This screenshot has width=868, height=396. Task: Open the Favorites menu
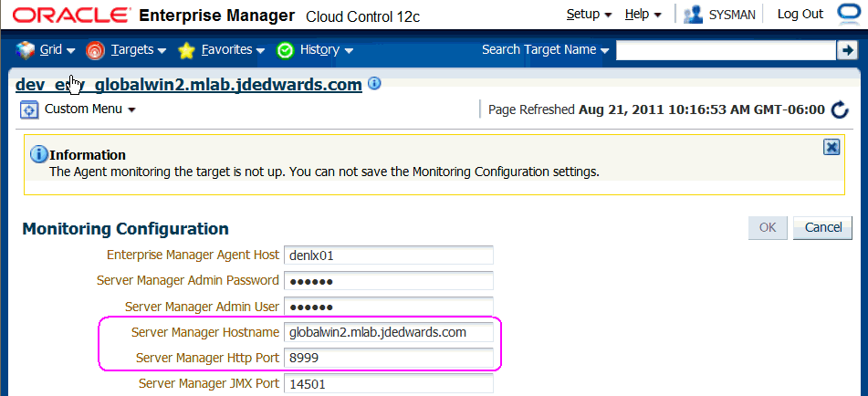[233, 50]
